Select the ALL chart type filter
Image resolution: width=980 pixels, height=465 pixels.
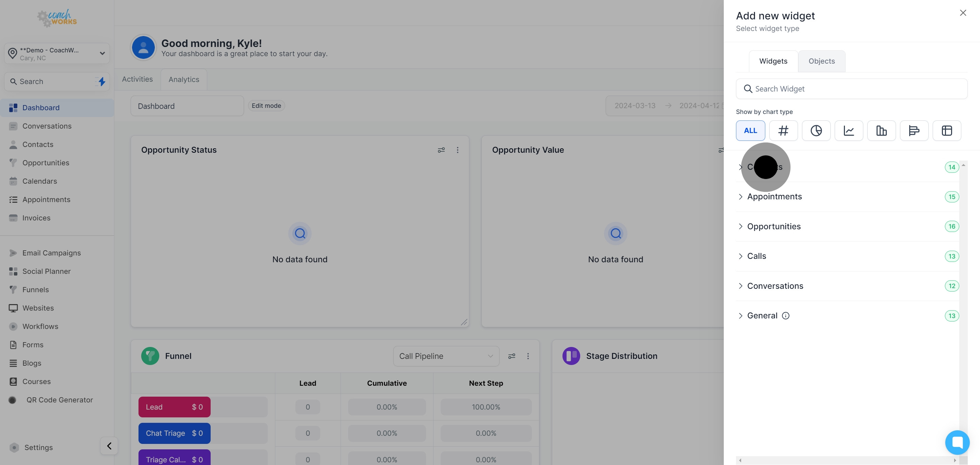pos(750,130)
